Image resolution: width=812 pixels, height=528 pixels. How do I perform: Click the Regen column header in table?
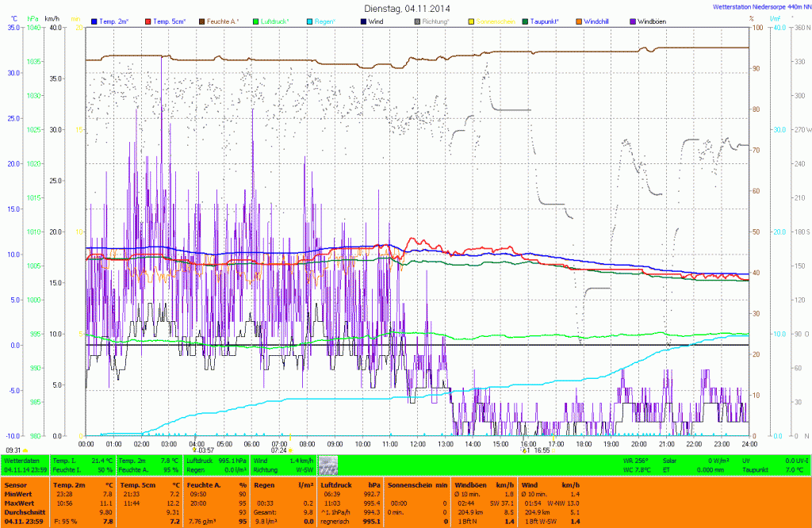265,484
